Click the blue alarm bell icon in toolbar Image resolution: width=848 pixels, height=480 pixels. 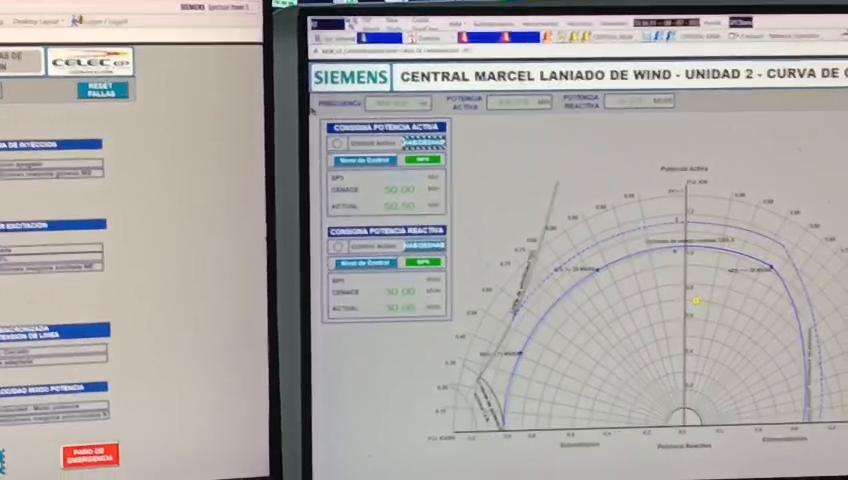[x=658, y=36]
